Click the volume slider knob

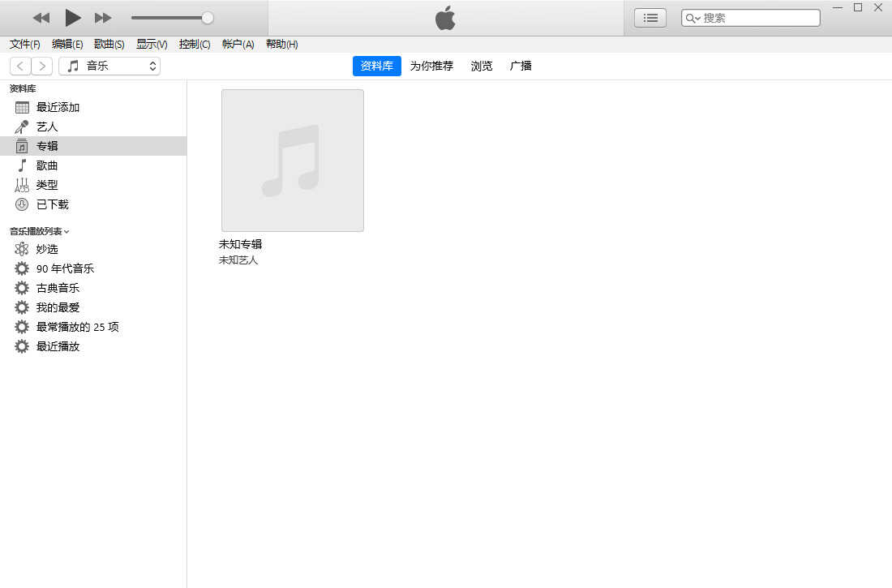[x=208, y=18]
